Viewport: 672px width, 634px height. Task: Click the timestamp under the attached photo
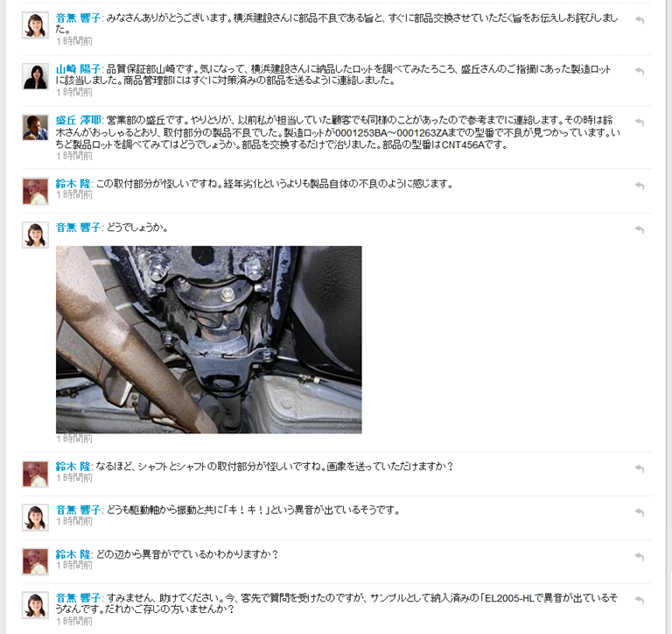click(74, 439)
